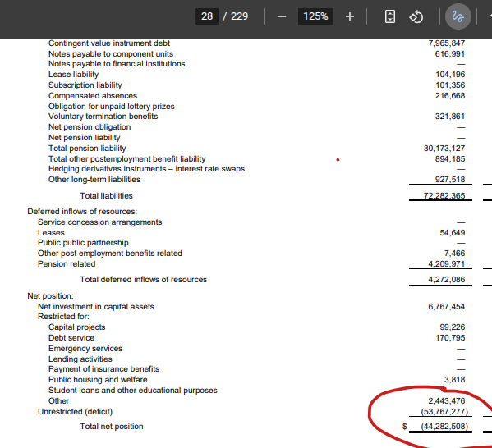Click the value 54,649
This screenshot has height=448, width=492.
(x=453, y=233)
